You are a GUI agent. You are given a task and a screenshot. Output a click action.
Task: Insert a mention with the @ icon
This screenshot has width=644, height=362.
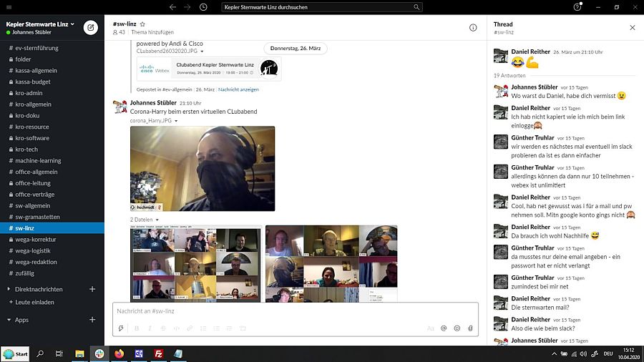(444, 328)
